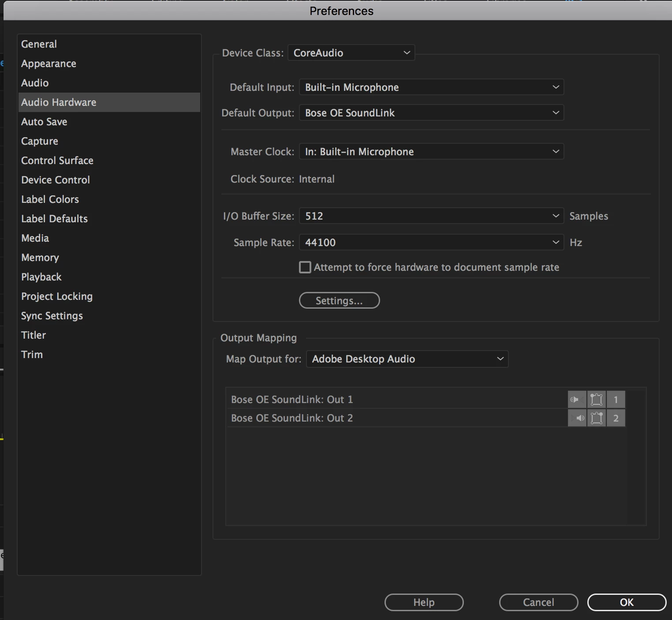The width and height of the screenshot is (672, 620).
Task: Select the General preferences category
Action: point(109,44)
